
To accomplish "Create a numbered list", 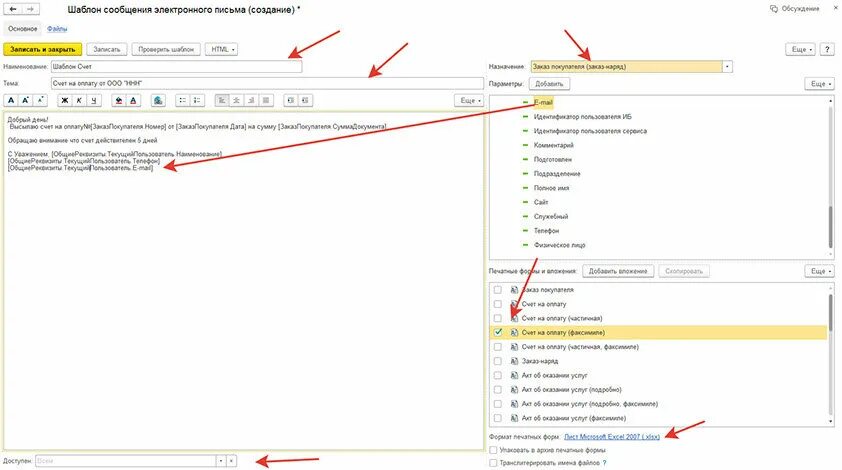I will (x=197, y=100).
